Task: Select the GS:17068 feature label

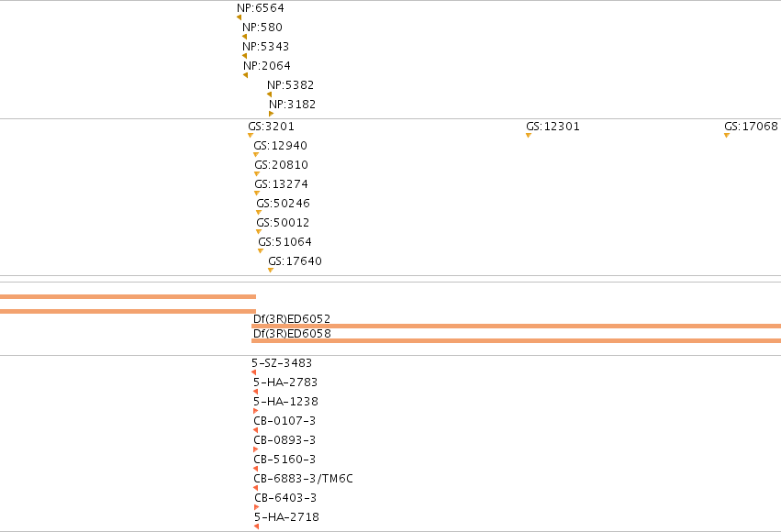Action: (751, 127)
